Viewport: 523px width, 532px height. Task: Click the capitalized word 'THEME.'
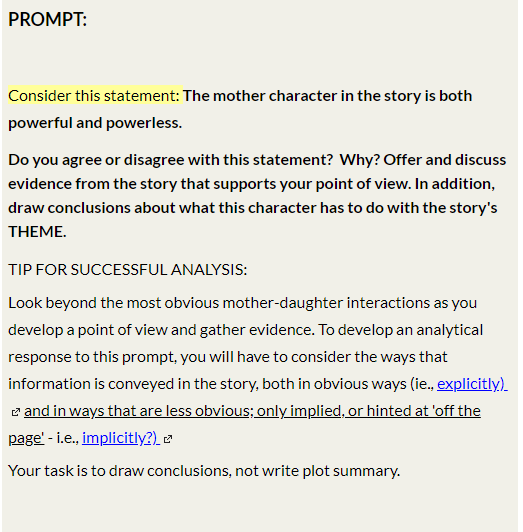pyautogui.click(x=37, y=232)
